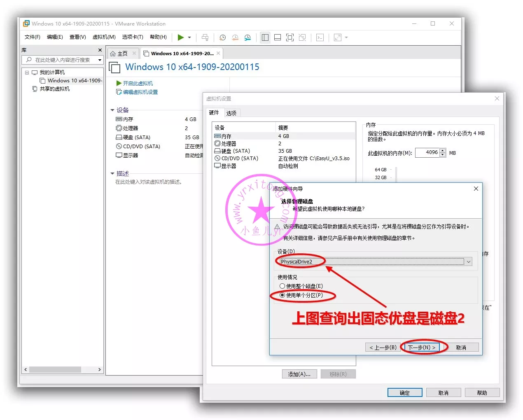Click the revert to snapshot icon
The height and width of the screenshot is (420, 523).
[235, 37]
